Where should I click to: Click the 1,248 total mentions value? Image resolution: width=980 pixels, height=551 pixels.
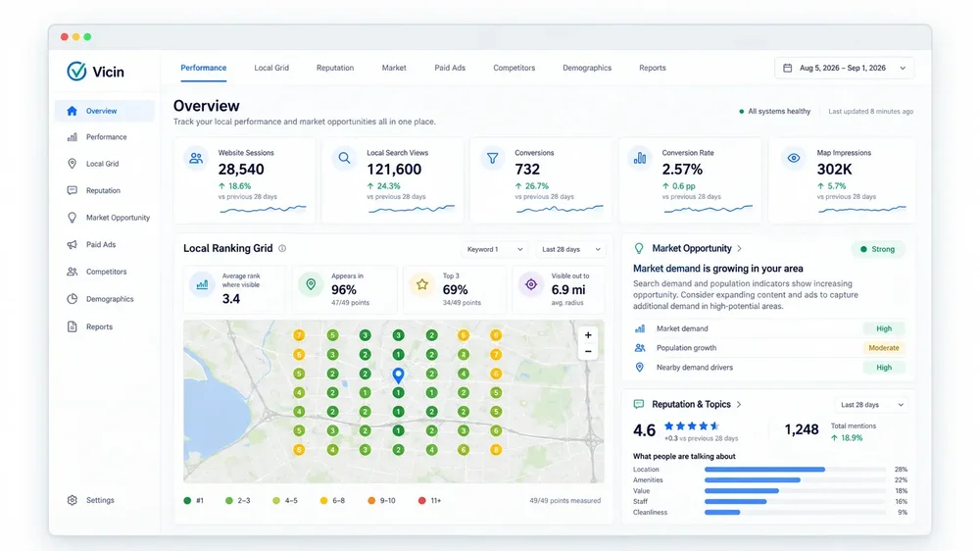(x=802, y=429)
